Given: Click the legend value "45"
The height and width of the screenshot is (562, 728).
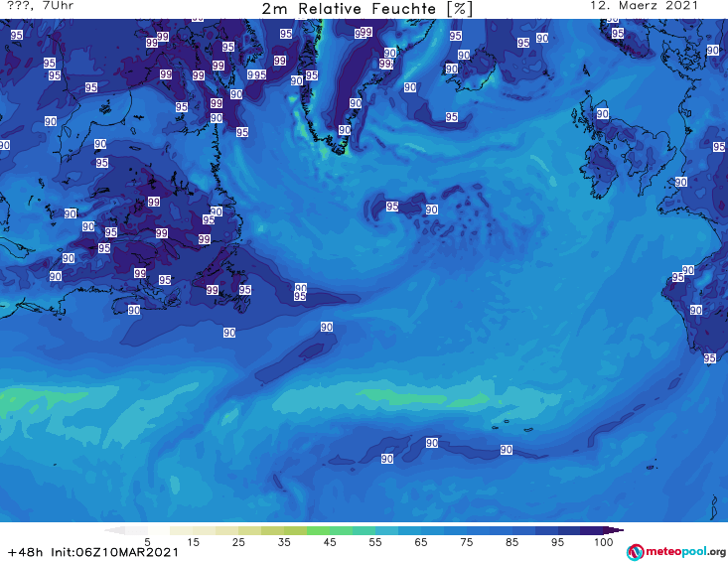Looking at the screenshot, I should (330, 542).
